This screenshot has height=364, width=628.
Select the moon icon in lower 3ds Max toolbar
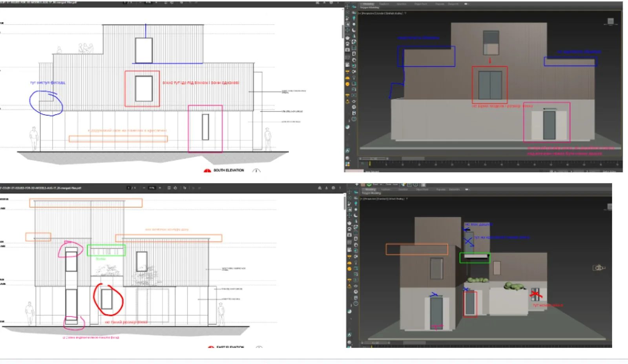(356, 215)
